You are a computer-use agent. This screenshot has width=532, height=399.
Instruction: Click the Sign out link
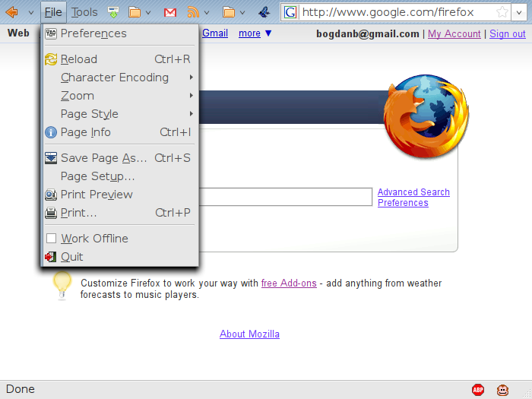508,34
